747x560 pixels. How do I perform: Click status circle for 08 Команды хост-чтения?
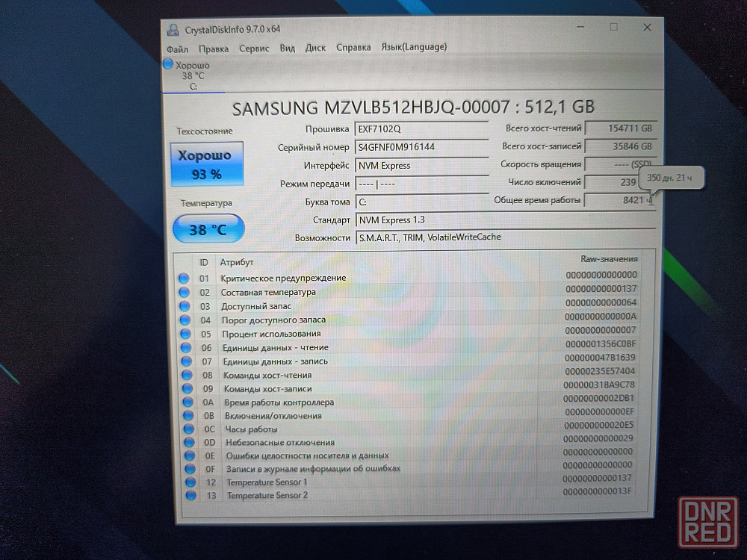187,375
